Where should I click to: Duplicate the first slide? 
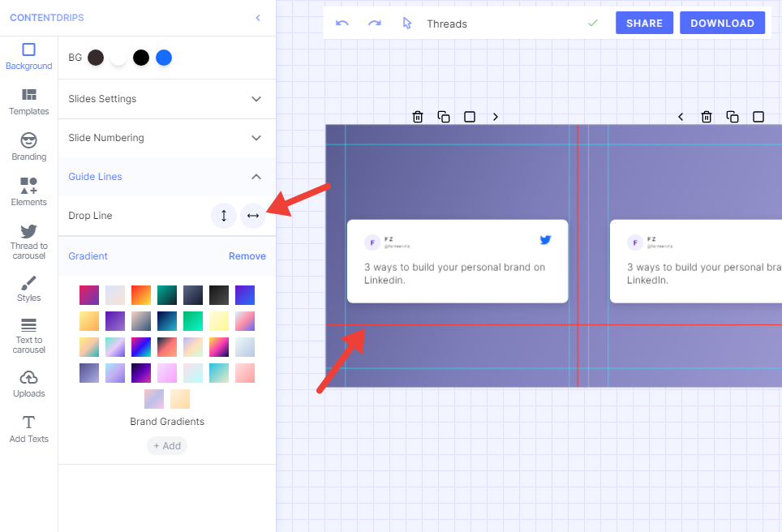coord(444,117)
